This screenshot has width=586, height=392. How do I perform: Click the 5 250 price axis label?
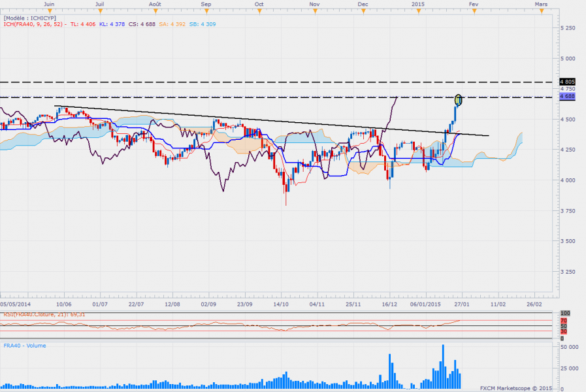[x=568, y=28]
